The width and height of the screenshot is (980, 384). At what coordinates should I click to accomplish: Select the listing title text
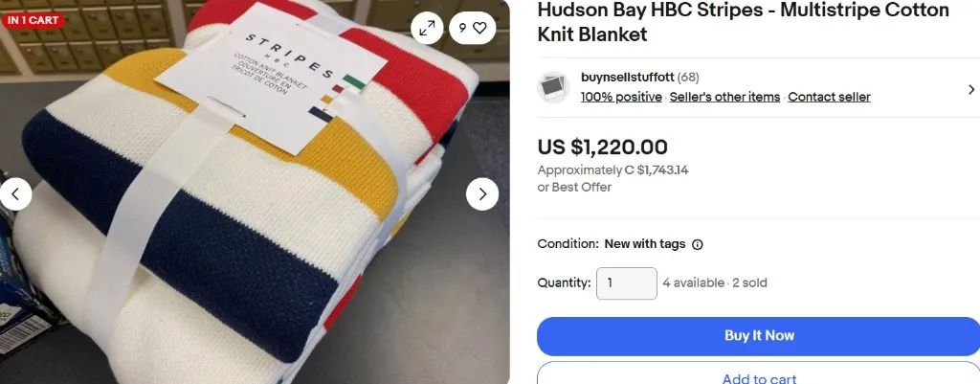tap(743, 22)
